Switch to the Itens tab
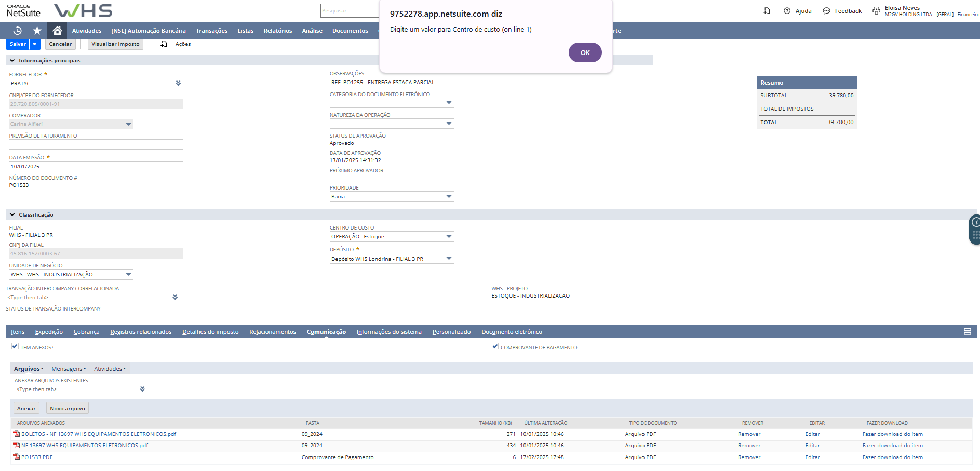980x471 pixels. 18,332
